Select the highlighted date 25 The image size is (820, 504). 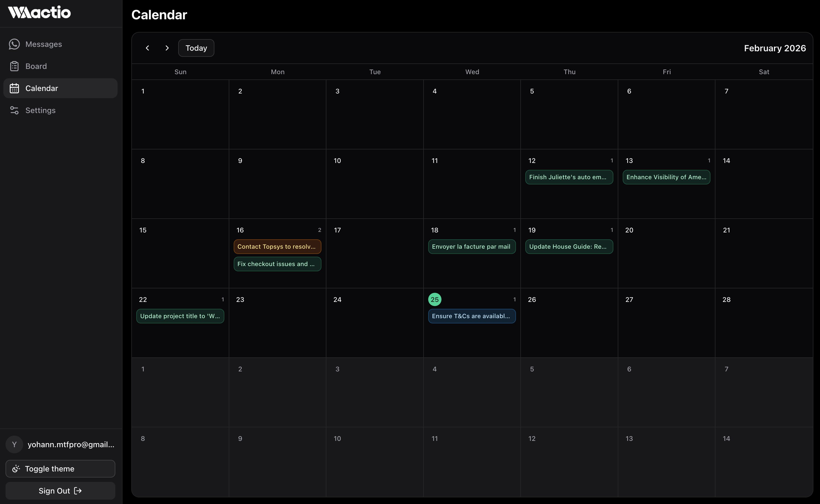(435, 299)
